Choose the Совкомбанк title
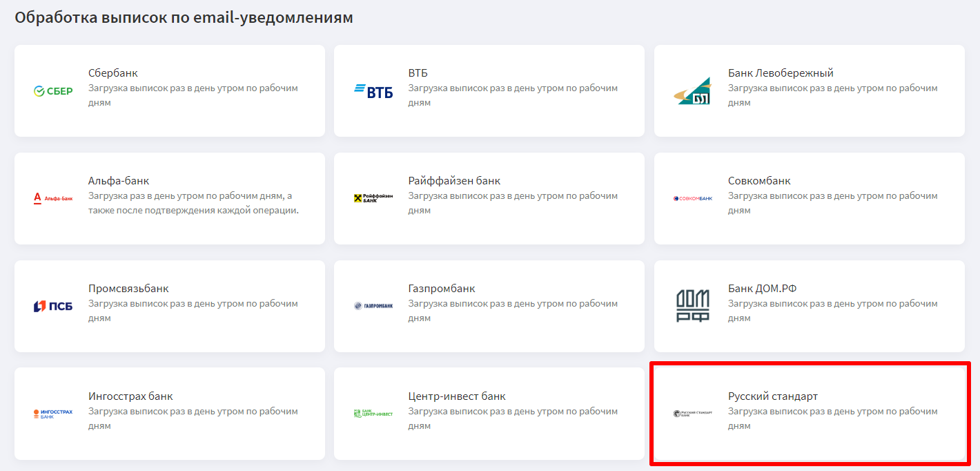This screenshot has width=980, height=471. (x=759, y=181)
